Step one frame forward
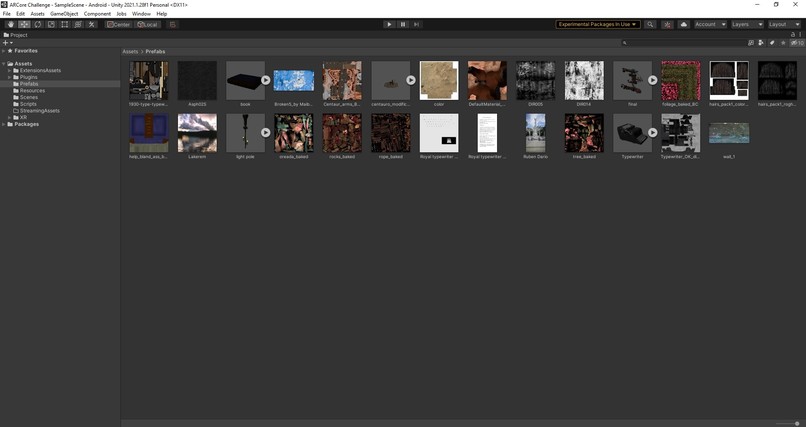 [416, 24]
